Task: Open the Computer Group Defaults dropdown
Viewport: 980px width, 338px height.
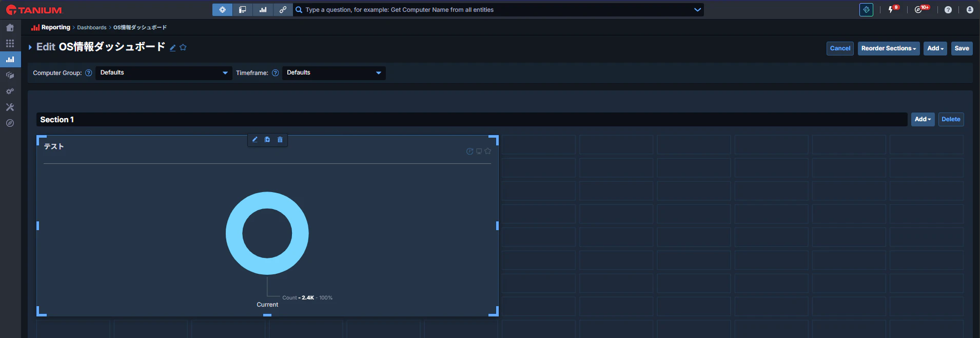Action: (x=164, y=73)
